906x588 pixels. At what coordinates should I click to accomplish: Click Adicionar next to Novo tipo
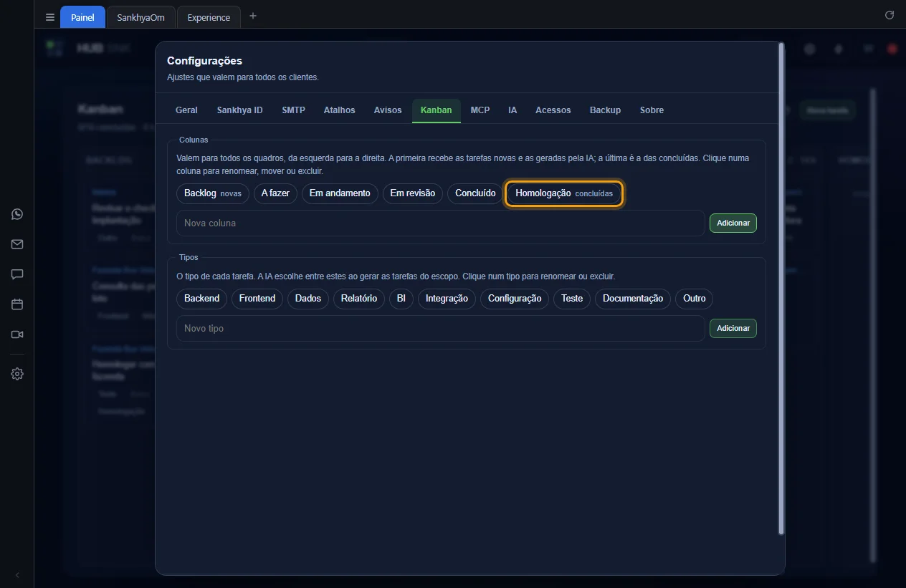click(x=733, y=328)
